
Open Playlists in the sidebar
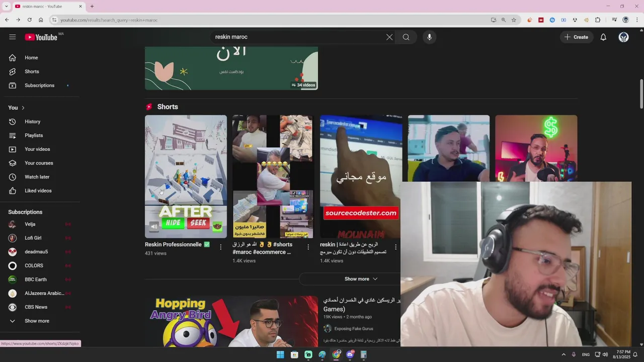click(x=40, y=135)
